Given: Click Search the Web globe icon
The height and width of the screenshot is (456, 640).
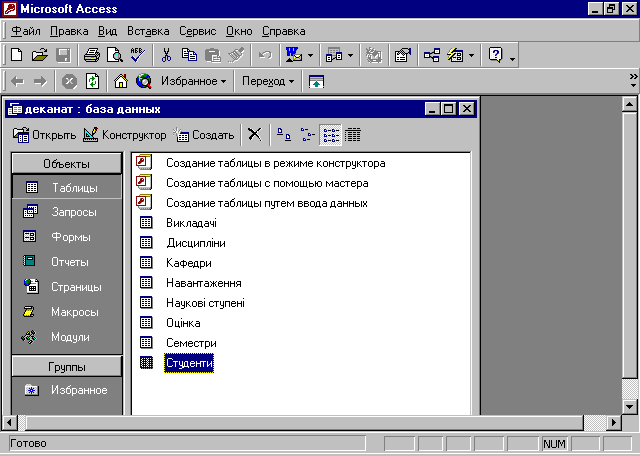Looking at the screenshot, I should point(144,81).
